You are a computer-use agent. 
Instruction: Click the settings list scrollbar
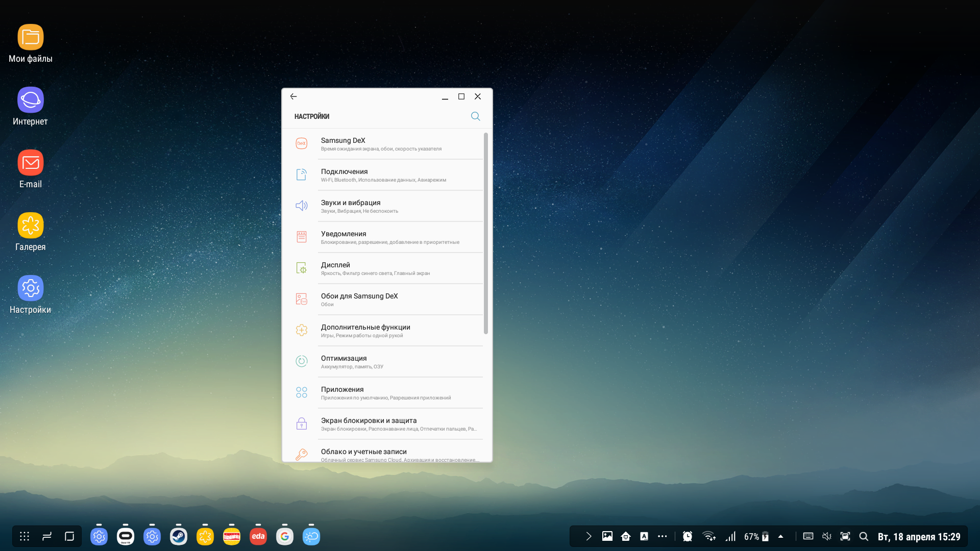486,234
